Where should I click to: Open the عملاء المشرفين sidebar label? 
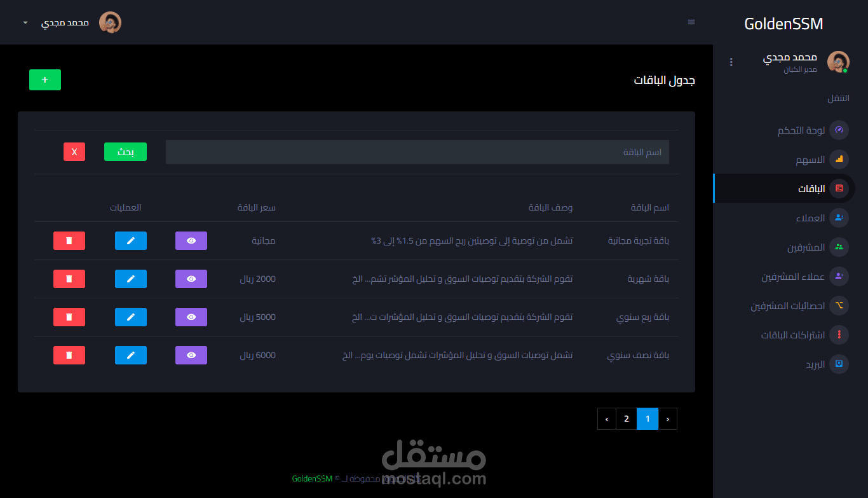793,277
